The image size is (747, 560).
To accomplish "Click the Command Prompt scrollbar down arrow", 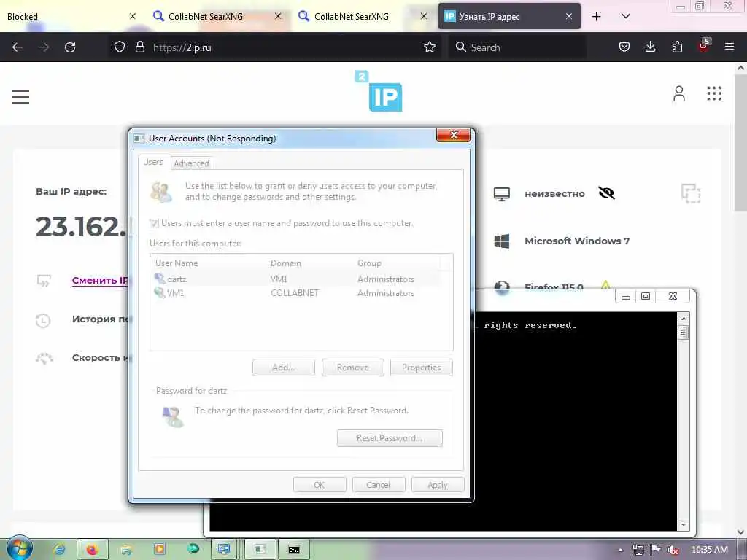I will pos(683,525).
